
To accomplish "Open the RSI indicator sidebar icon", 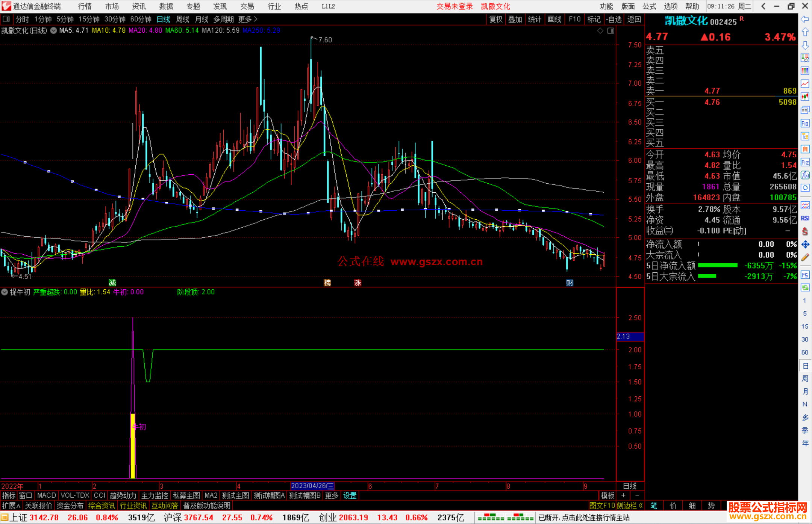I will tap(805, 218).
